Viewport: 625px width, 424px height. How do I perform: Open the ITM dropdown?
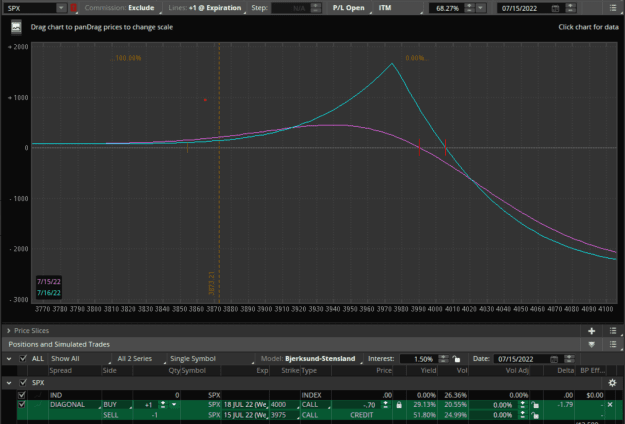pyautogui.click(x=399, y=8)
